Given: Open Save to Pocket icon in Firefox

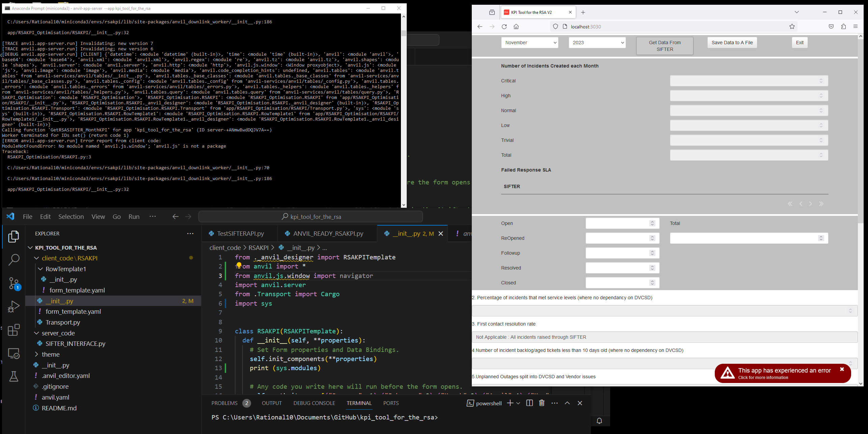Looking at the screenshot, I should point(831,27).
